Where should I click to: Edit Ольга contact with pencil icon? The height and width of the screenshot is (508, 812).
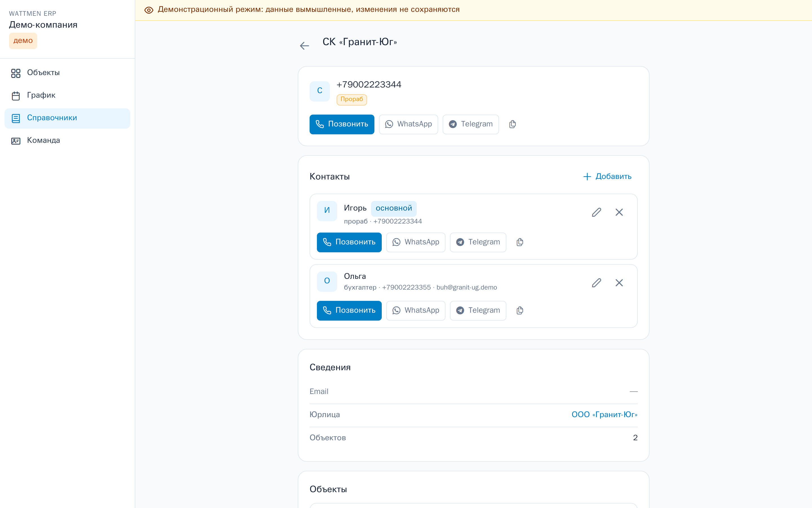pyautogui.click(x=596, y=283)
